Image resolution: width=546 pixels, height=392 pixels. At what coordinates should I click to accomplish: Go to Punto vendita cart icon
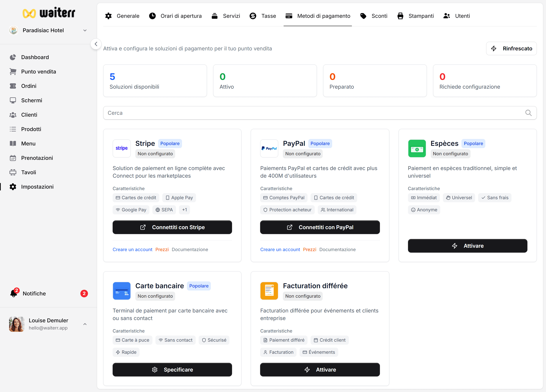(x=13, y=72)
